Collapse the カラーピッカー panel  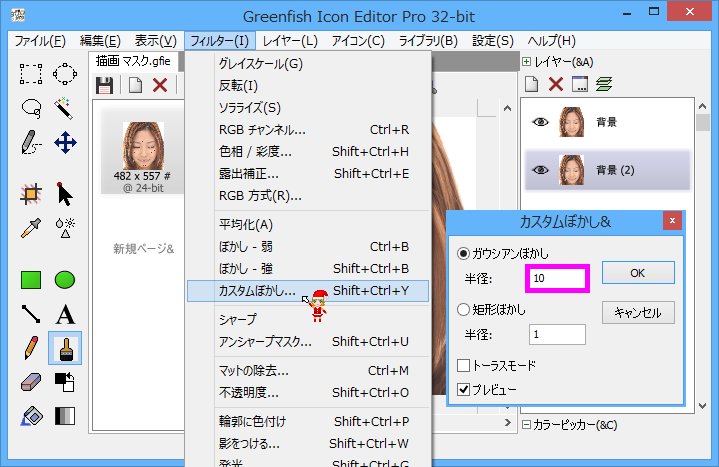(x=527, y=425)
